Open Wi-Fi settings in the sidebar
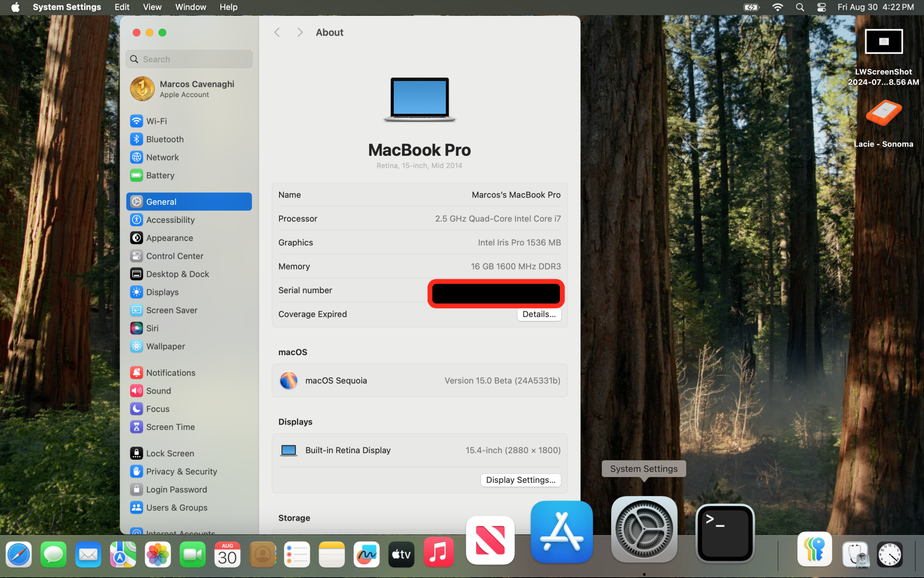The image size is (924, 578). (157, 121)
